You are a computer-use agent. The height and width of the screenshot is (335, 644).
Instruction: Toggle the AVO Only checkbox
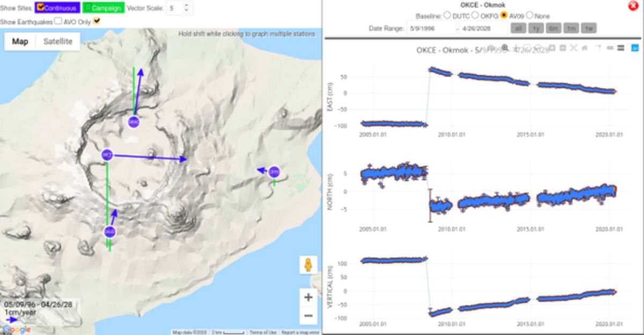97,21
